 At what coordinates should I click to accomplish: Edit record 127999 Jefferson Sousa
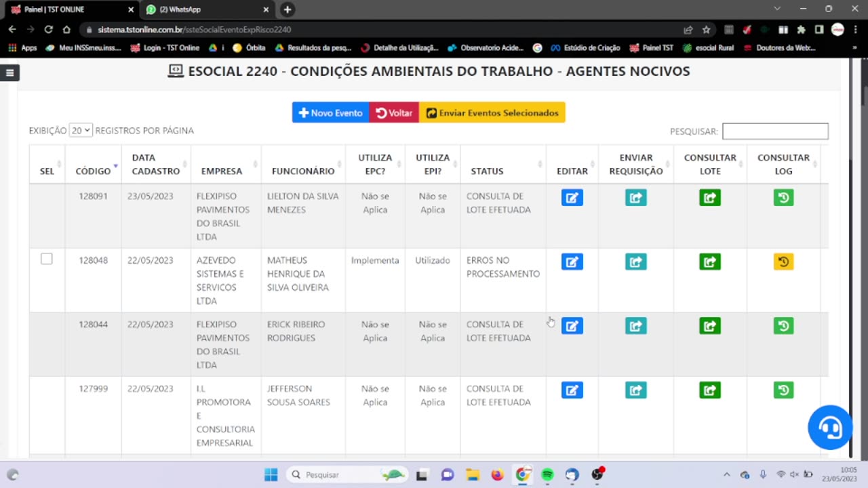click(x=572, y=390)
